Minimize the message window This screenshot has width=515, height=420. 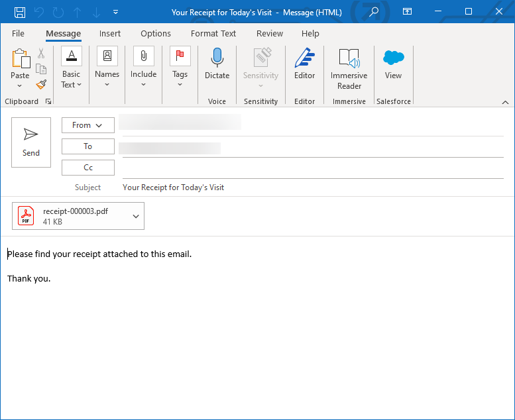438,11
